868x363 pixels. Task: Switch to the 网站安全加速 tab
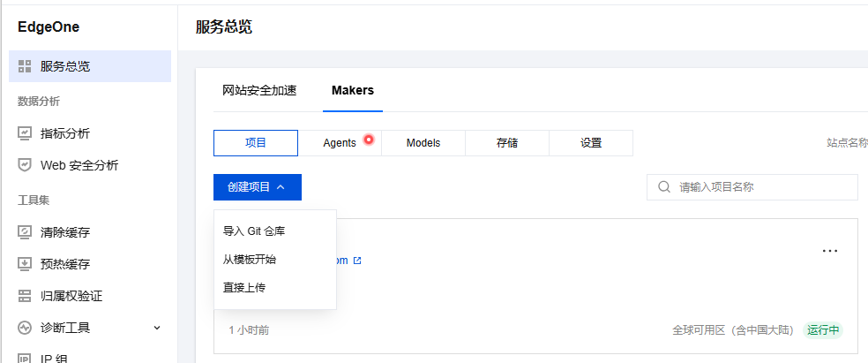[259, 90]
